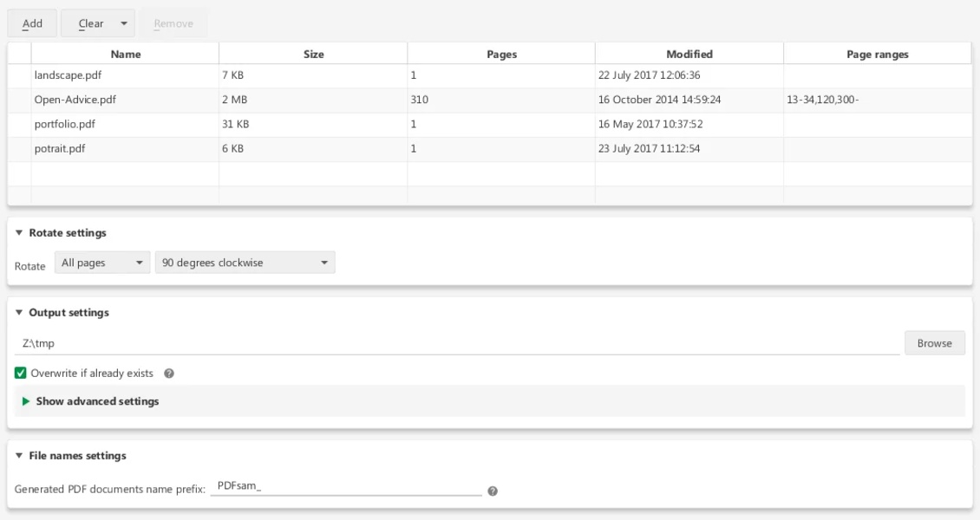Sort by the Modified column header
This screenshot has width=980, height=520.
coord(689,54)
